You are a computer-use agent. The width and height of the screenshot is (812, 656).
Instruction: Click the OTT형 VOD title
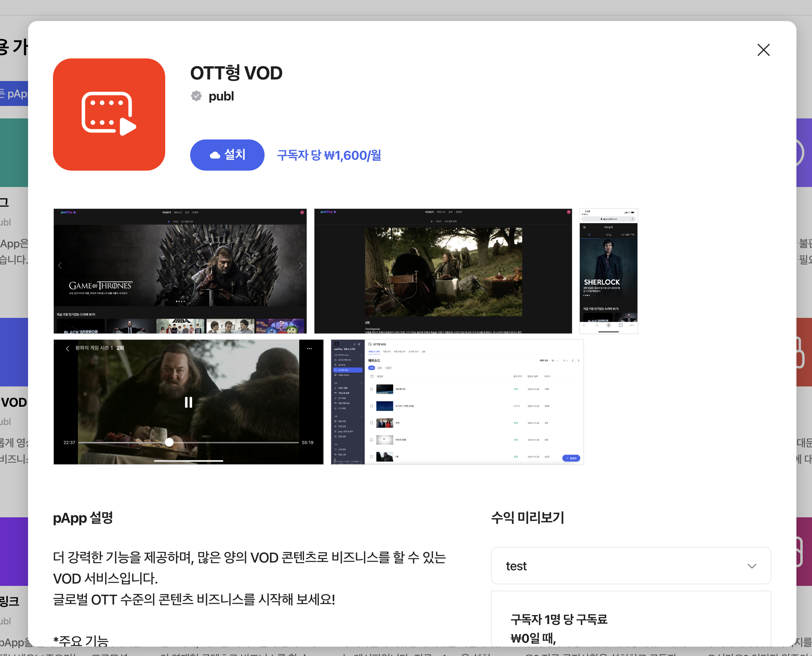237,73
